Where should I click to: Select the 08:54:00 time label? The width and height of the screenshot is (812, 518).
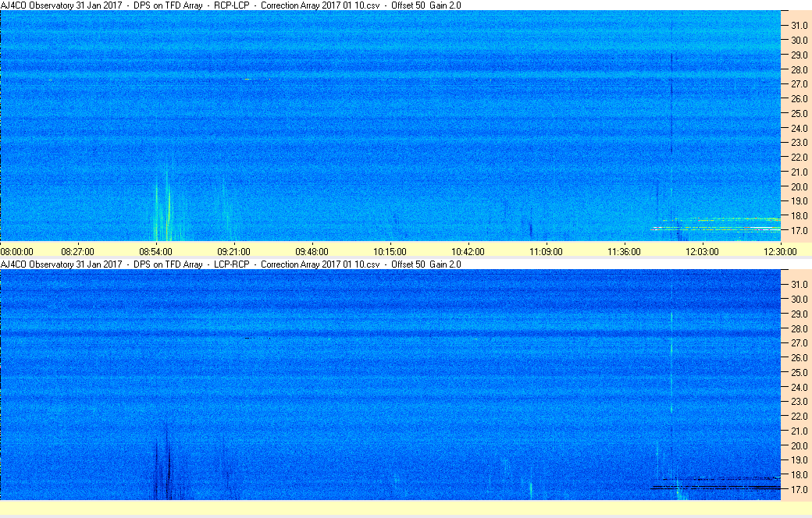coord(155,252)
